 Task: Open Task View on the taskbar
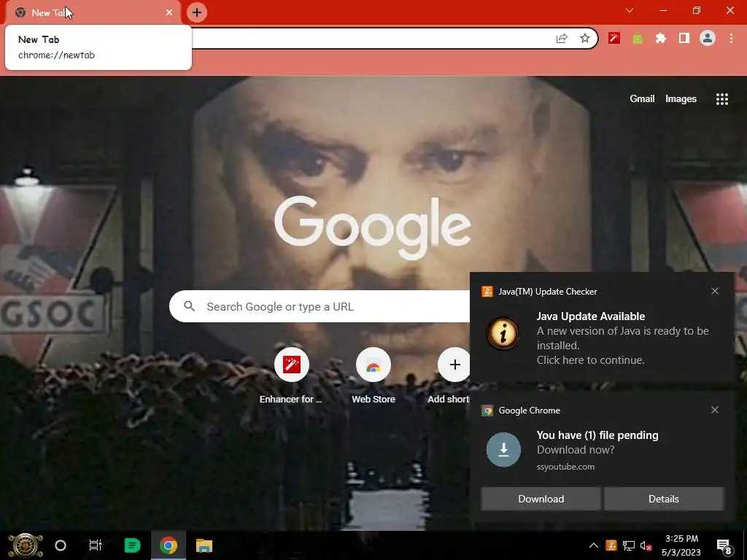[x=96, y=545]
